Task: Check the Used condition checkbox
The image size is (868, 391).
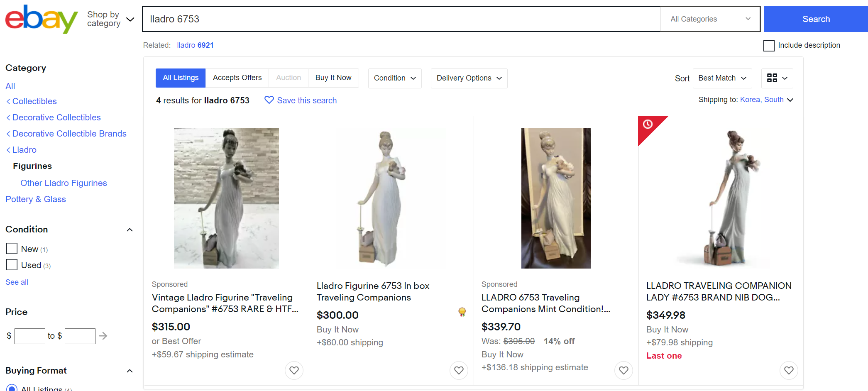Action: 12,265
